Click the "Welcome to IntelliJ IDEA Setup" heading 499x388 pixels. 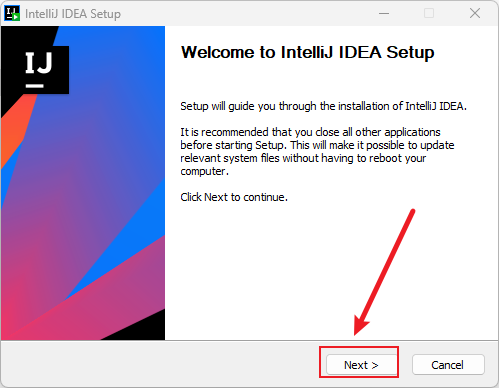307,52
